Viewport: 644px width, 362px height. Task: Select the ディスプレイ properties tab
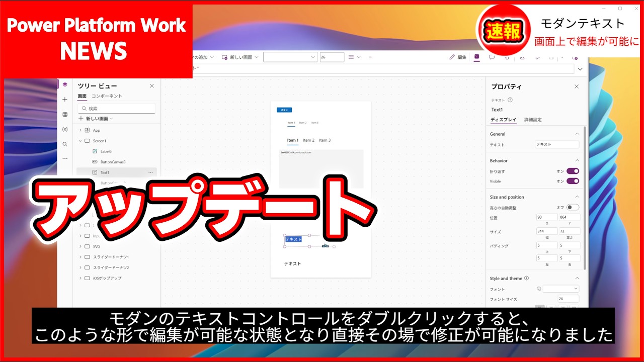(504, 120)
